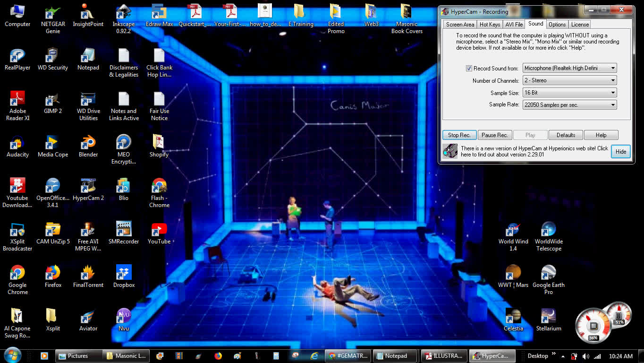
Task: Open Google Earth Pro shortcut
Action: point(549,280)
